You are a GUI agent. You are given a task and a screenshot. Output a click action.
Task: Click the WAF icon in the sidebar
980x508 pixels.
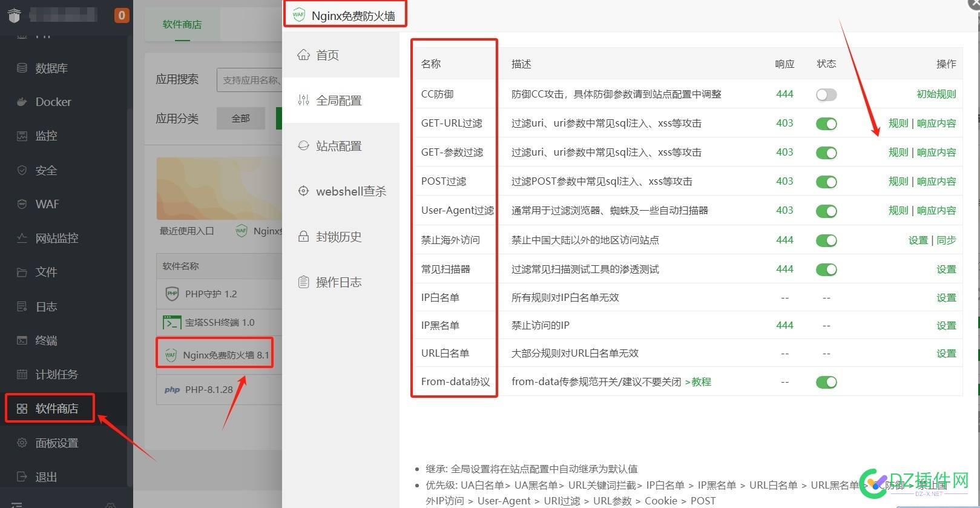tap(22, 204)
